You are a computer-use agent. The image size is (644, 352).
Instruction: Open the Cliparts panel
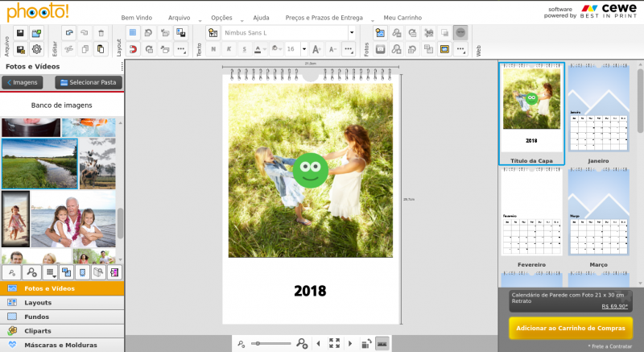[62, 331]
